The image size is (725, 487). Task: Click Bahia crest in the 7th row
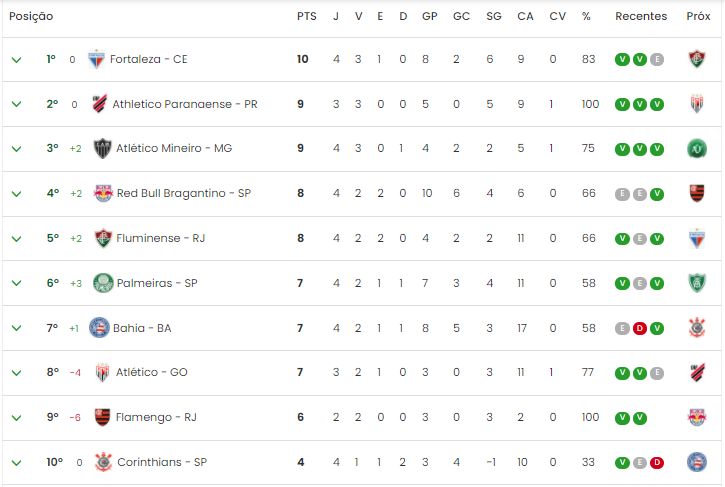[99, 328]
